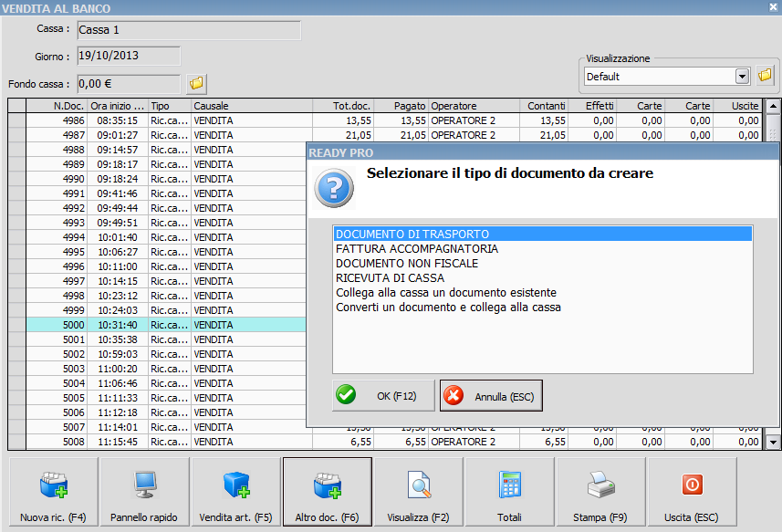Click time cell 11:15:45
This screenshot has height=532, width=782.
click(117, 442)
